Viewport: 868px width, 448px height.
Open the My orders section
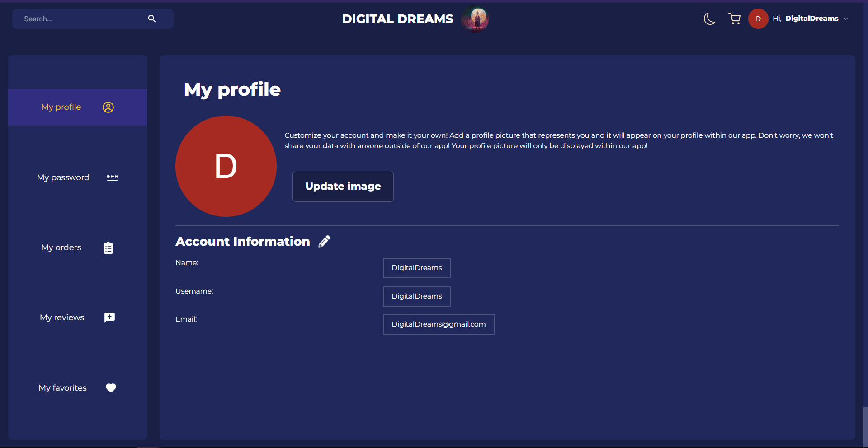point(61,247)
